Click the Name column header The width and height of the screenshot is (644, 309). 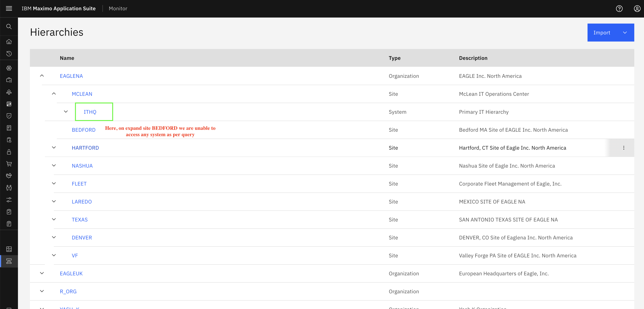pyautogui.click(x=67, y=58)
